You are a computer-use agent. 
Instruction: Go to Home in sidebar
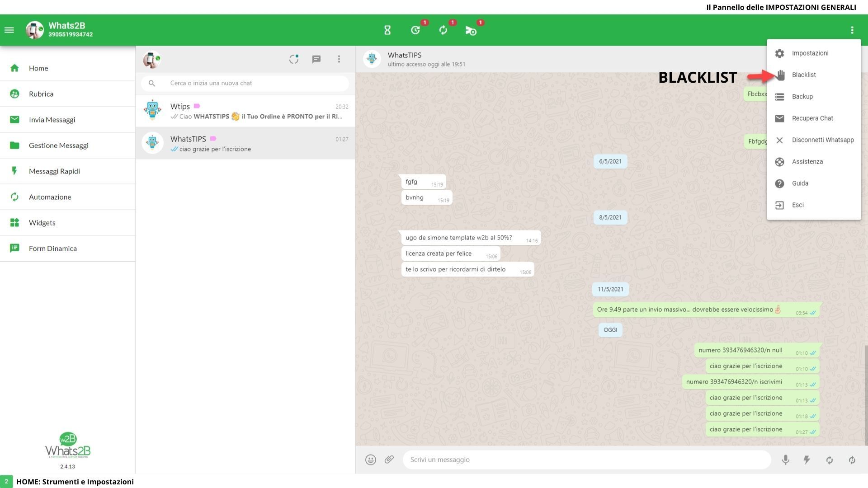[x=67, y=68]
